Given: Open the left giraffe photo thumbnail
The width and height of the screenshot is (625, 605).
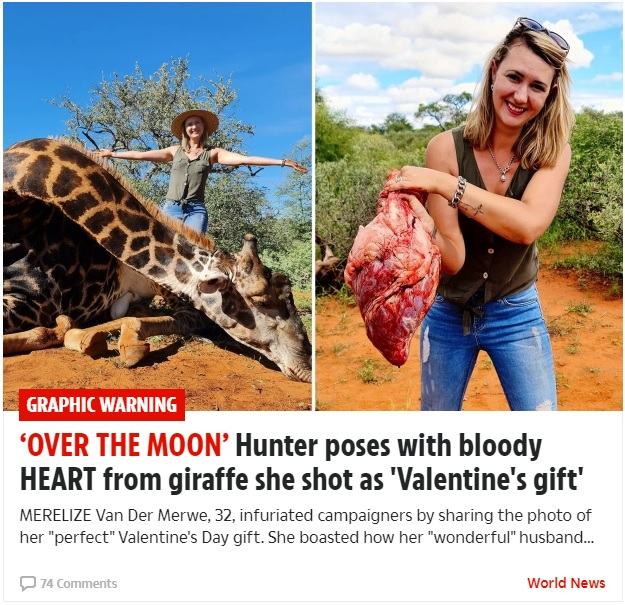Looking at the screenshot, I should tap(157, 206).
